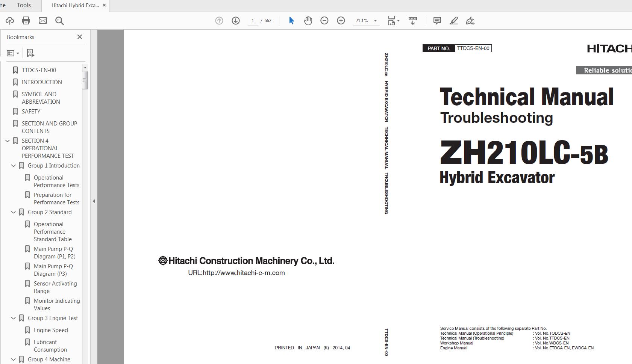The height and width of the screenshot is (364, 632).
Task: Collapse Group 2 Standard bookmark
Action: [x=14, y=212]
